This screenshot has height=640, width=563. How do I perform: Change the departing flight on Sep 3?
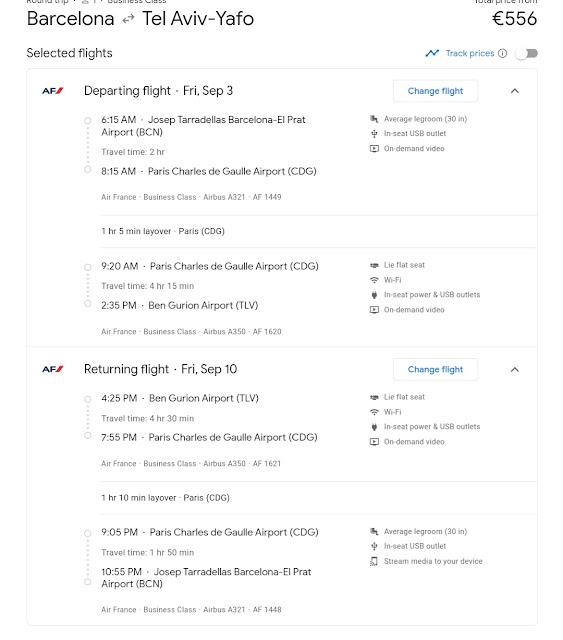pyautogui.click(x=435, y=91)
